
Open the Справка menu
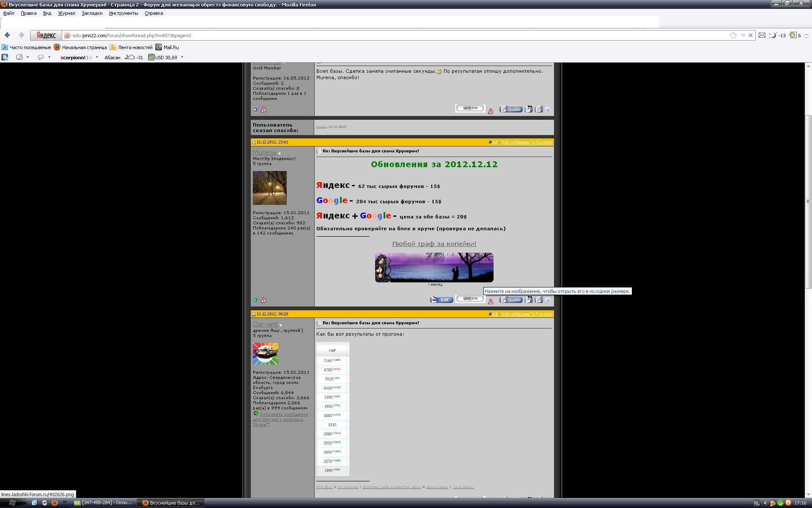(154, 13)
